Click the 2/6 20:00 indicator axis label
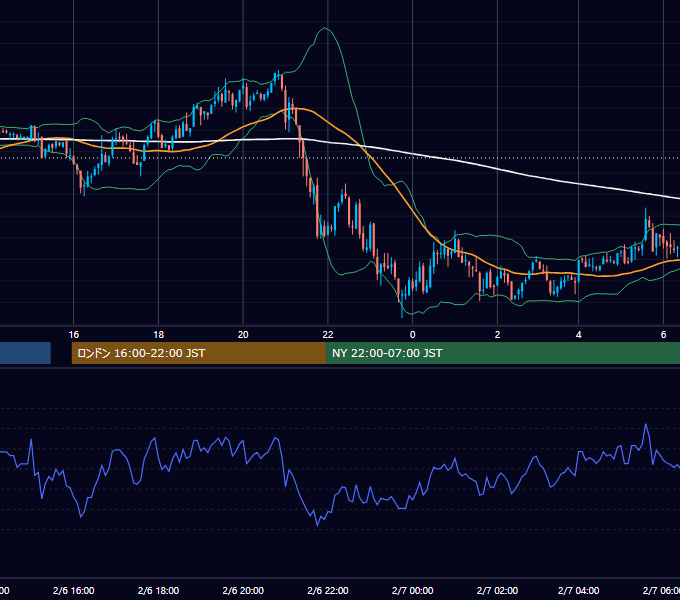Screen dimensions: 680x600 243,591
